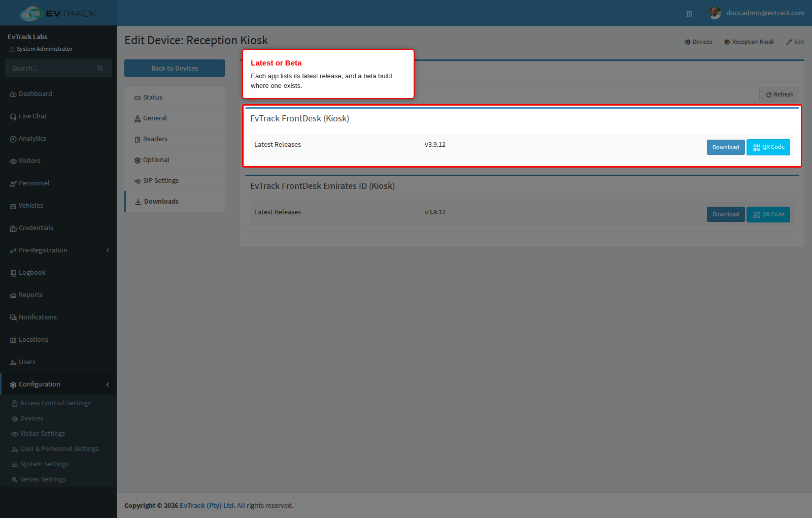The height and width of the screenshot is (518, 812).
Task: Click docs.admin@evtrack.com account name
Action: point(765,13)
